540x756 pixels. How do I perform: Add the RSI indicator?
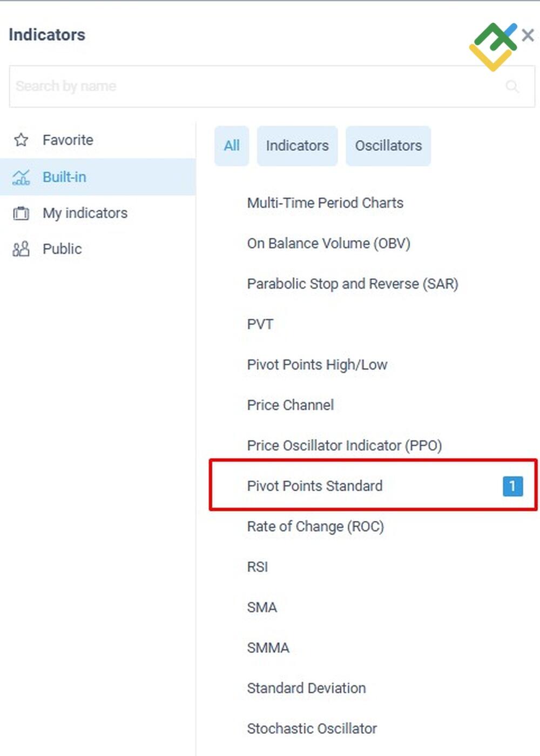258,567
